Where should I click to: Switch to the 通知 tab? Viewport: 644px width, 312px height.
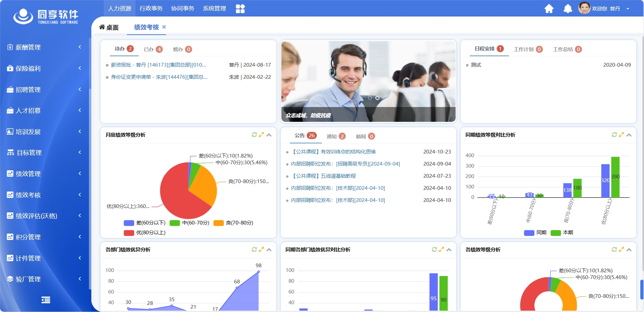[336, 136]
